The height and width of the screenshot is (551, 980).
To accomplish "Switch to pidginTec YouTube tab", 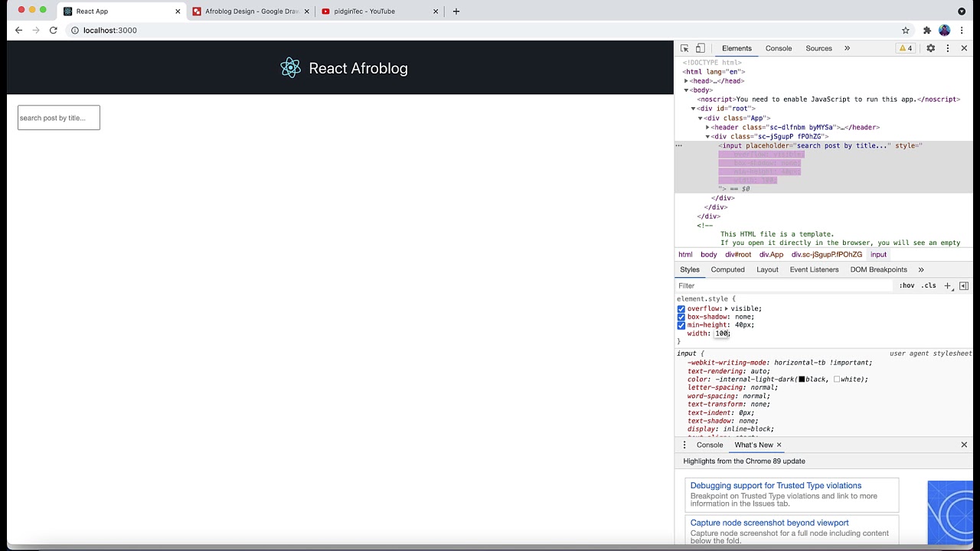I will [380, 11].
